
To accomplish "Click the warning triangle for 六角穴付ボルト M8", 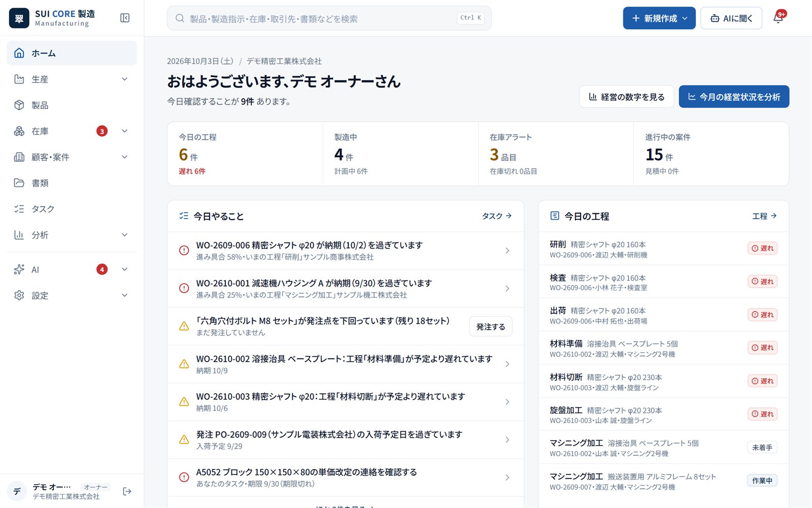I will (184, 326).
